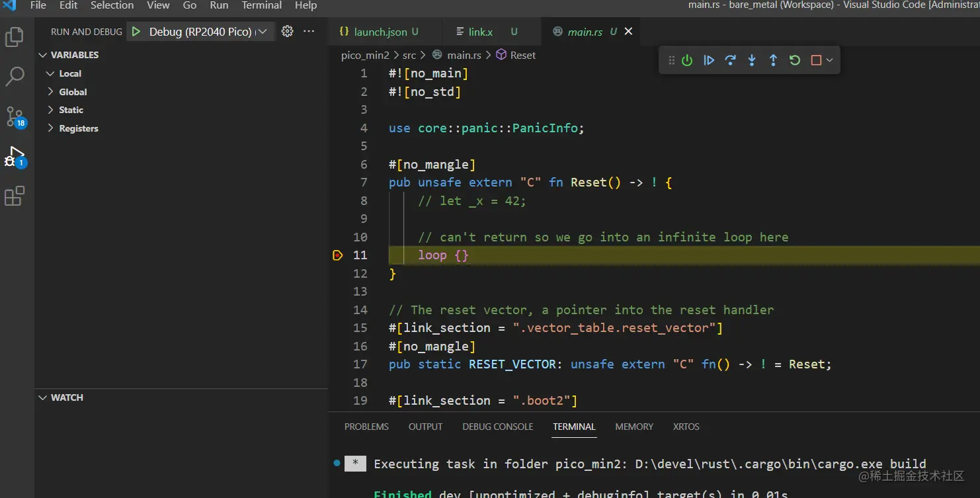Switch to the PROBLEMS panel tab
The height and width of the screenshot is (498, 980).
click(366, 427)
